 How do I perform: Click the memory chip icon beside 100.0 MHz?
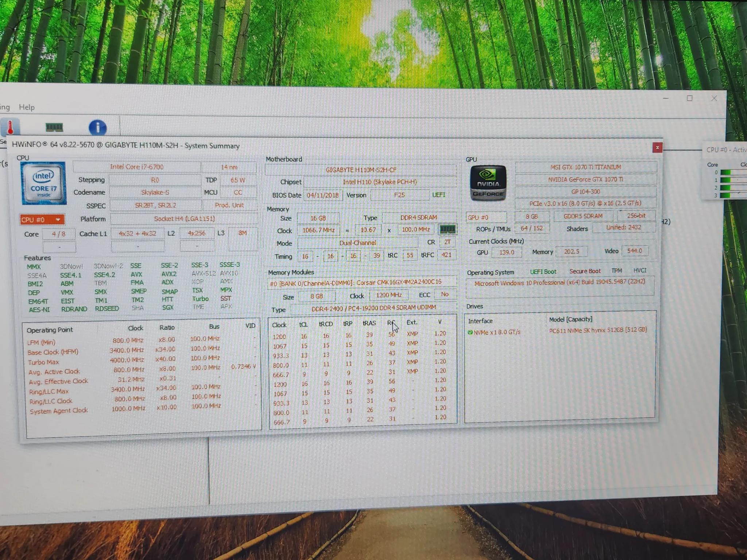click(x=447, y=229)
